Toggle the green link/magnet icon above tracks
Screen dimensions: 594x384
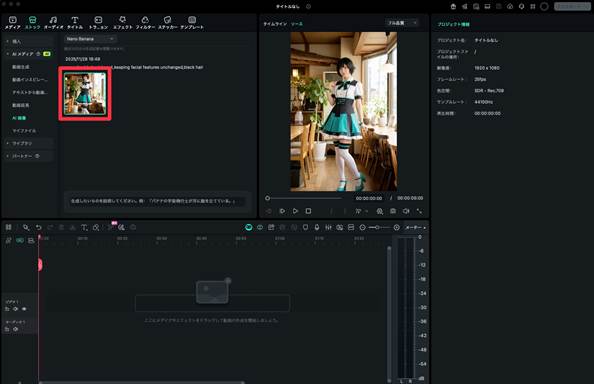pyautogui.click(x=20, y=240)
